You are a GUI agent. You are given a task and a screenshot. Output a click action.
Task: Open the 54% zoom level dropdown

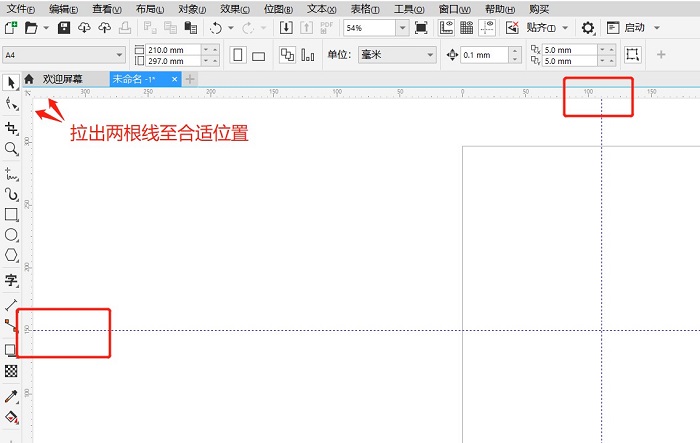coord(403,28)
